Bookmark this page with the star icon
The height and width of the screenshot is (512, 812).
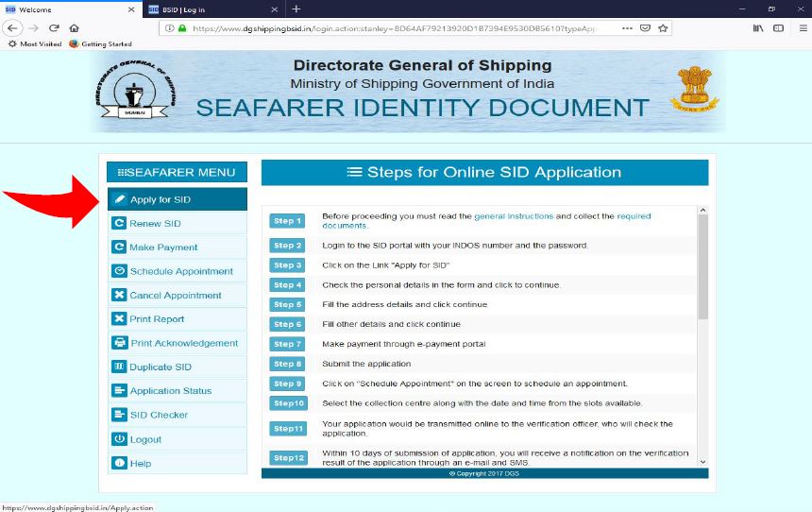[x=663, y=28]
